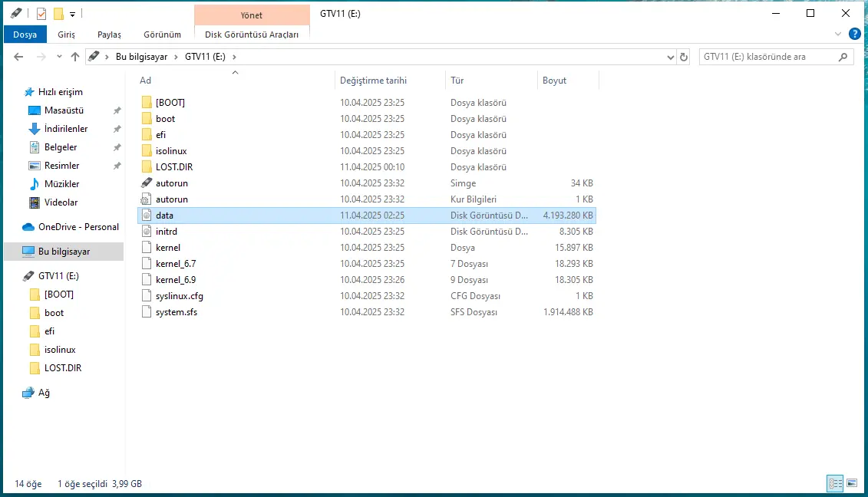
Task: Expand the chevron after GTV11 (E:) breadcrumb
Action: click(234, 57)
